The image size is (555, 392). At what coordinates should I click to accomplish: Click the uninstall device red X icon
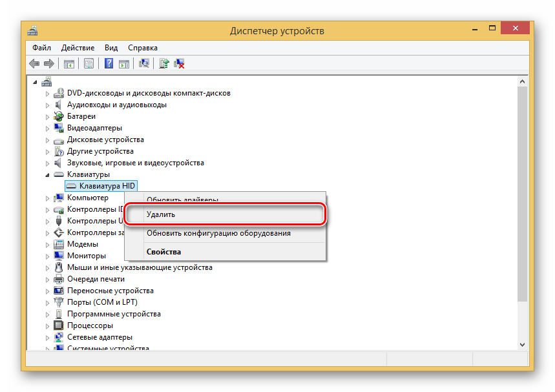(x=180, y=63)
